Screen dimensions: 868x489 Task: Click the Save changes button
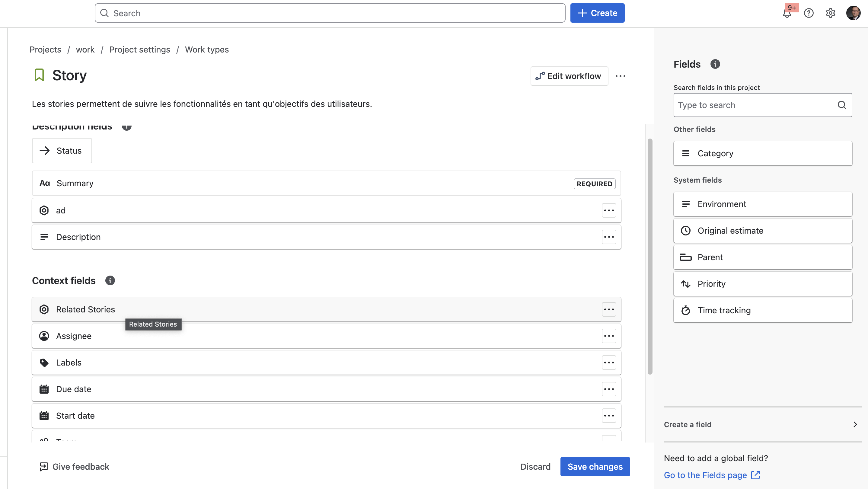(x=595, y=466)
